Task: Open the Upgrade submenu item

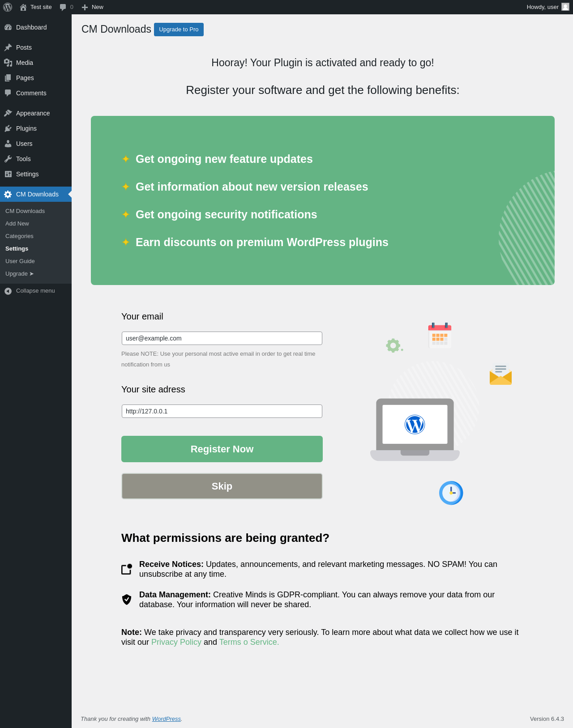Action: (x=20, y=274)
